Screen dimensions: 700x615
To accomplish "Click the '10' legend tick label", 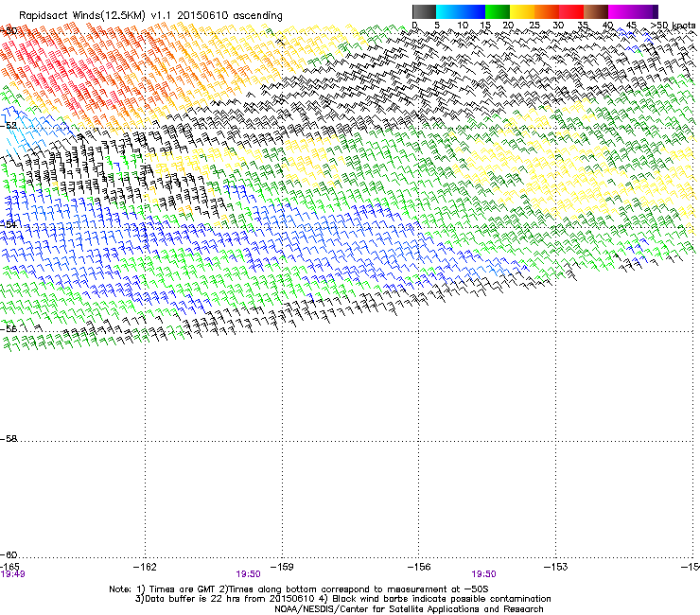I will [463, 26].
